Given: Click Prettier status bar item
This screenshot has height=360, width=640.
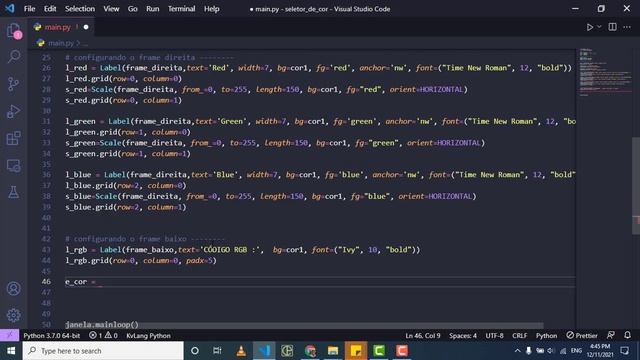Looking at the screenshot, I should tap(582, 336).
